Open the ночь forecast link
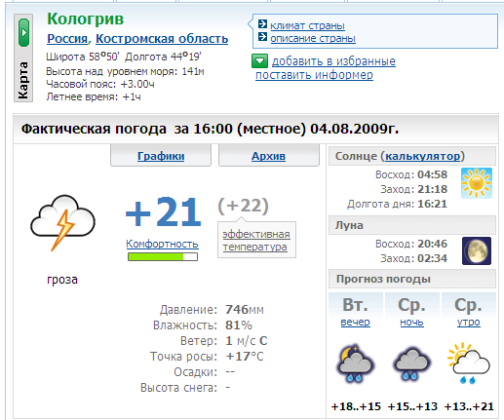 pos(411,323)
